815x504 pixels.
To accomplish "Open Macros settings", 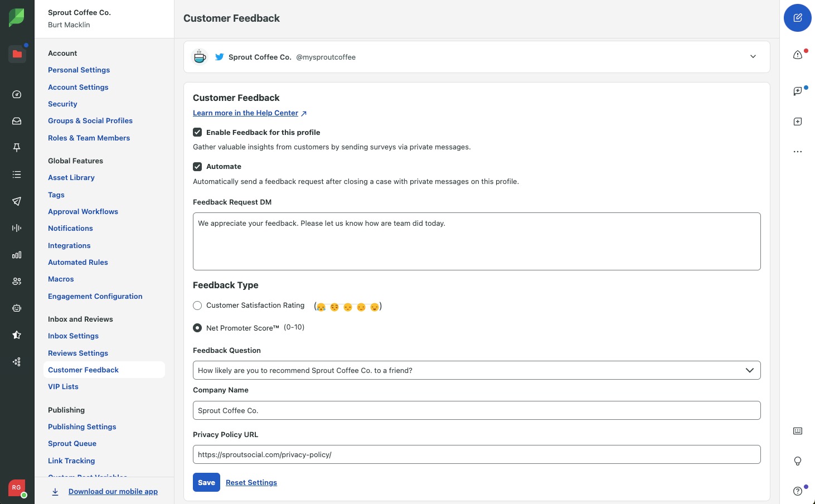I will [61, 279].
